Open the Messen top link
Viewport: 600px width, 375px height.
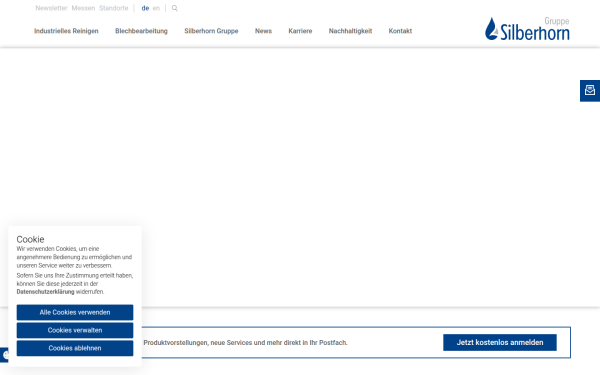coord(83,8)
